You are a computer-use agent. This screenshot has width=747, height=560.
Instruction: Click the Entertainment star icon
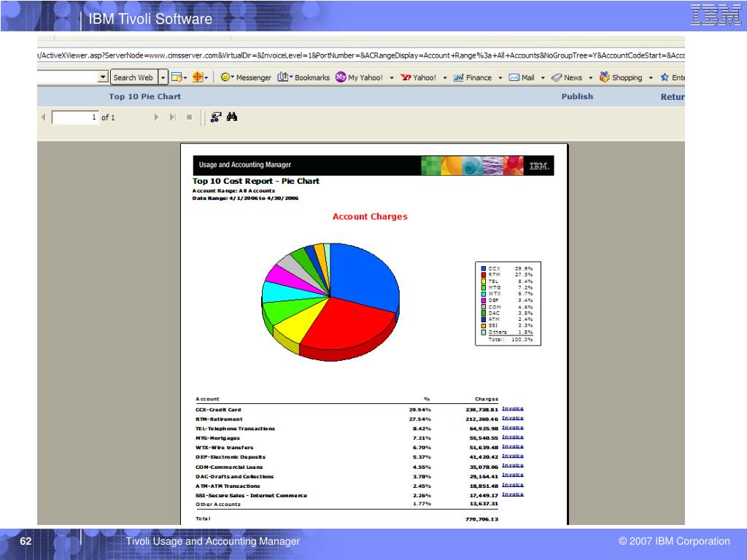click(665, 77)
